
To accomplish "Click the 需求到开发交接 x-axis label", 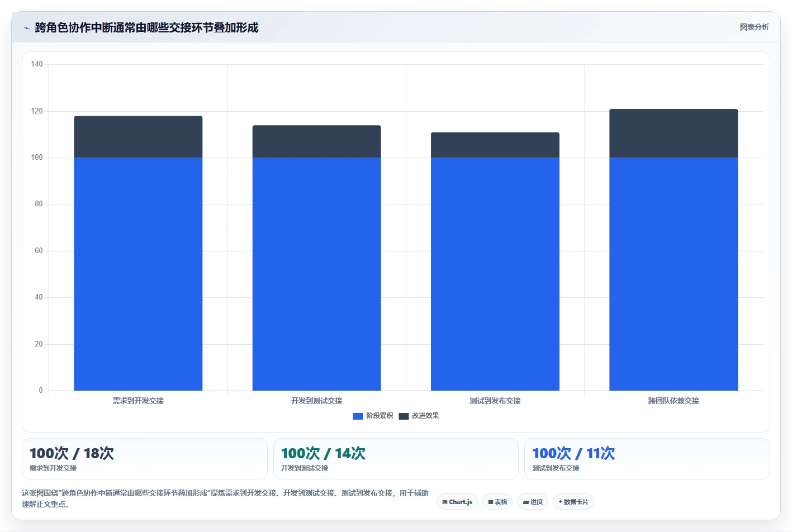I will 138,401.
